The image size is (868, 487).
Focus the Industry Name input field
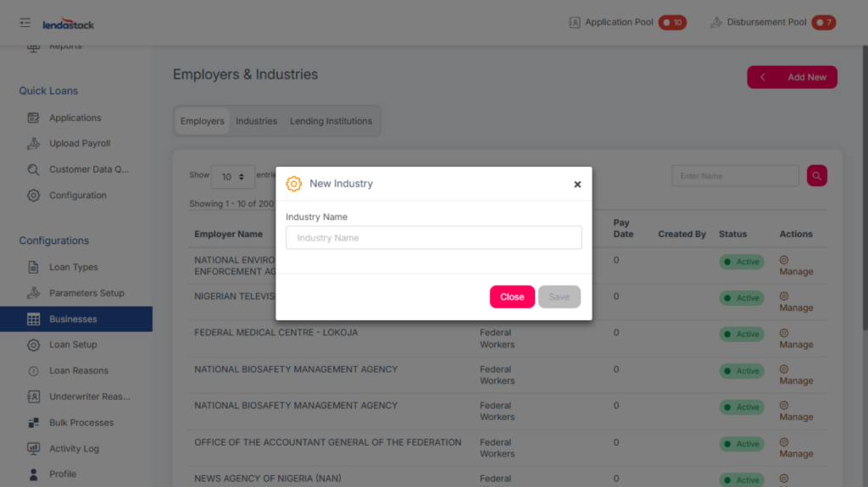(433, 238)
